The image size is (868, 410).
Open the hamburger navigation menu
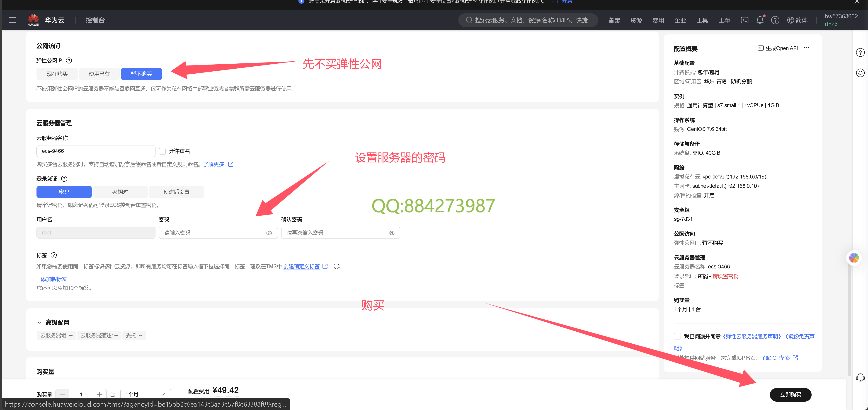click(12, 20)
